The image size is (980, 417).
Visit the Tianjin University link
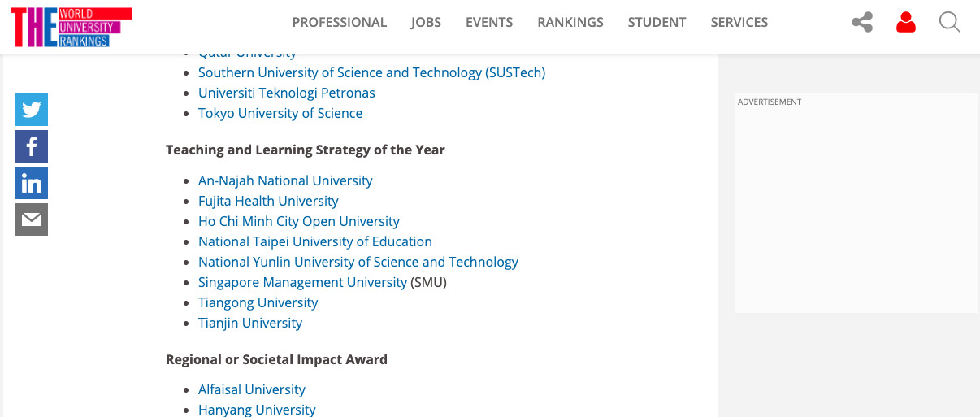pyautogui.click(x=250, y=323)
